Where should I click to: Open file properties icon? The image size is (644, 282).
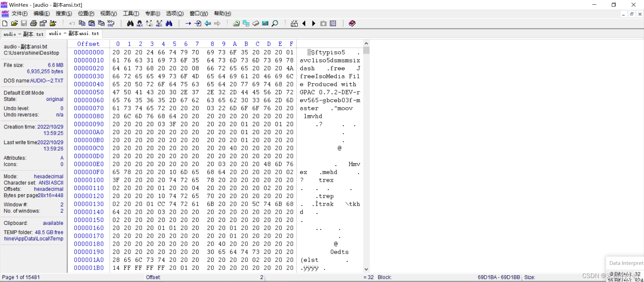click(x=43, y=24)
